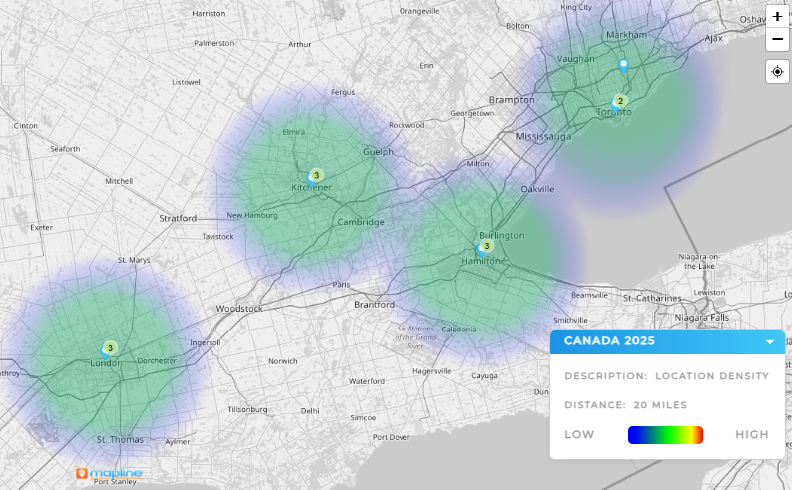Click the Mississauga city label
Screen dimensions: 792x490
(542, 135)
